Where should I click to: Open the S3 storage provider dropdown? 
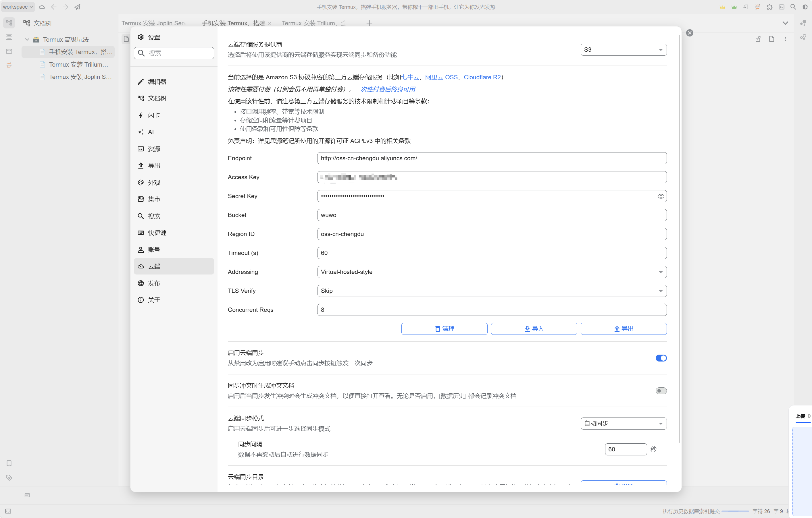623,50
